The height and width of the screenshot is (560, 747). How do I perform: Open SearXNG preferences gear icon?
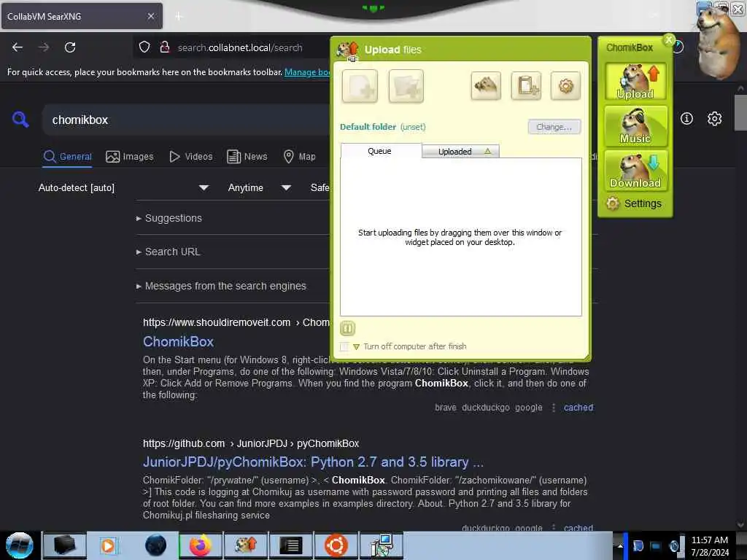714,119
